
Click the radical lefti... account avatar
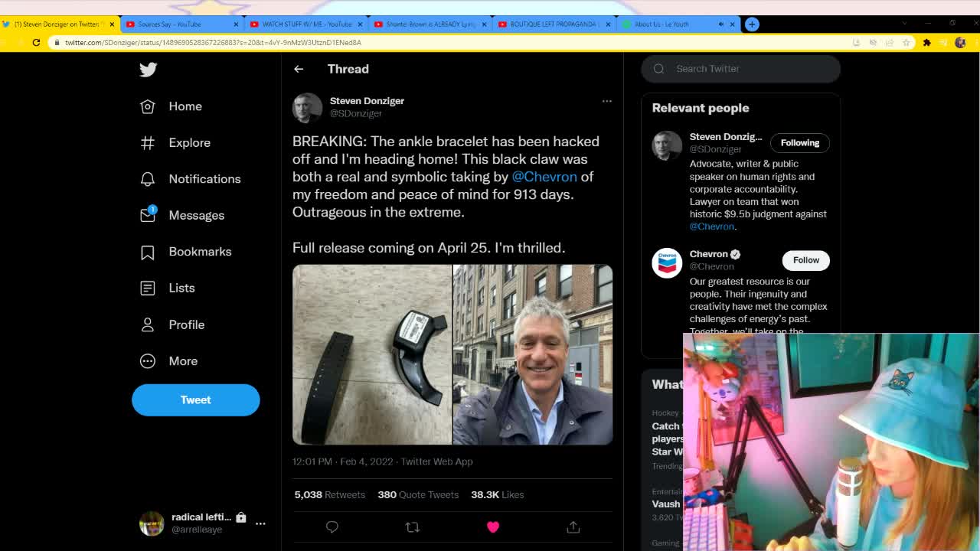pyautogui.click(x=152, y=523)
